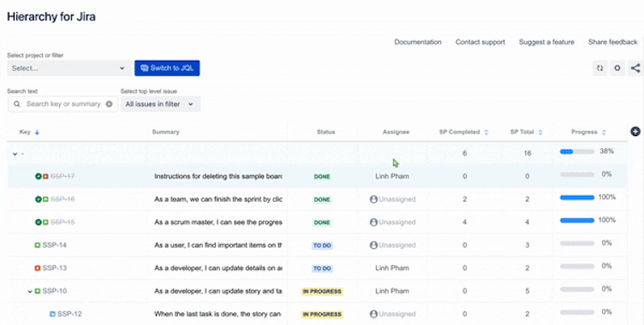Click IN PROGRESS status of SSP-10

pos(322,292)
